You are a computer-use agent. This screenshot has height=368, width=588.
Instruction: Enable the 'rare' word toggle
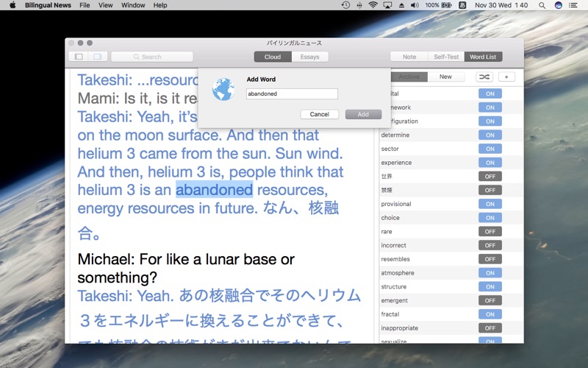(490, 232)
